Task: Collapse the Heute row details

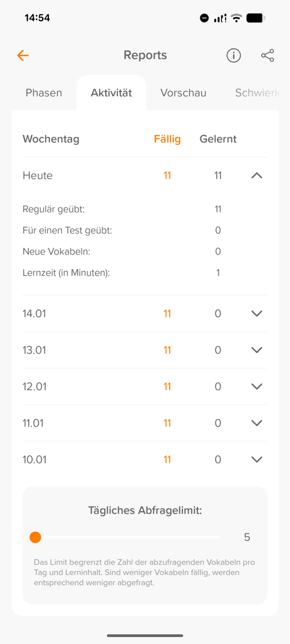Action: click(256, 176)
